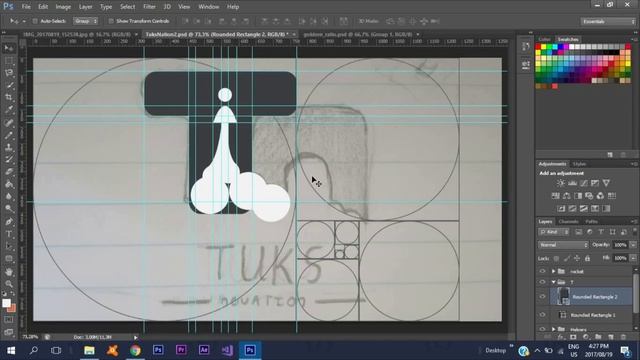This screenshot has height=360, width=640.
Task: Select the Move tool in the toolbox
Action: (x=9, y=48)
